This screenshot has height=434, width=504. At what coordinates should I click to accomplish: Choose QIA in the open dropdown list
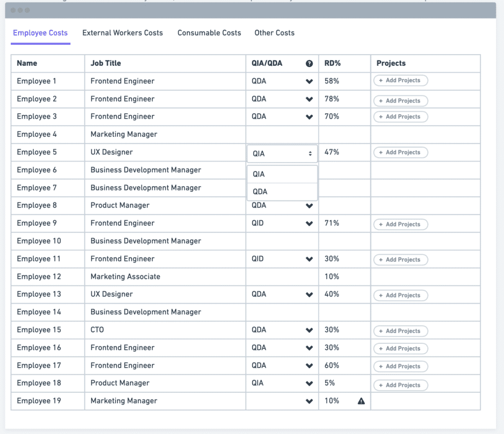(x=282, y=174)
